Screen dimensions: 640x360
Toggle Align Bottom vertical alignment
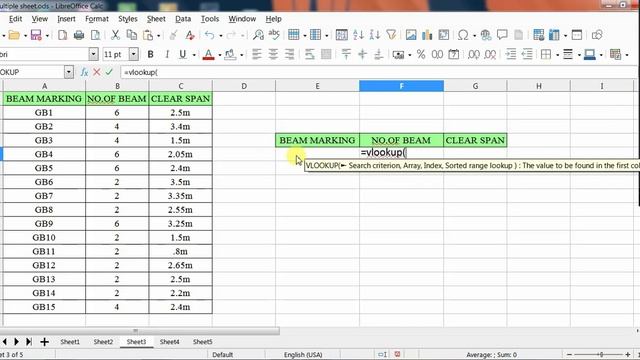click(378, 54)
